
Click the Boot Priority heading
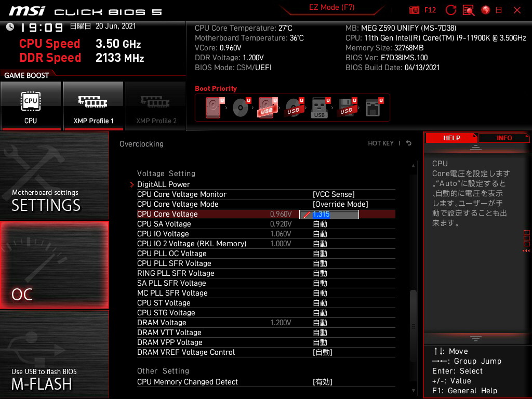(x=216, y=88)
